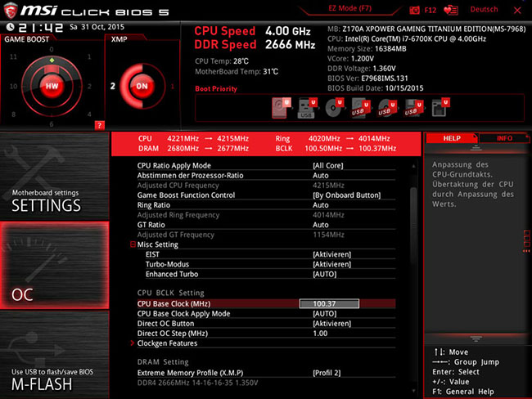Select the USB hard disk boot icon

360,108
